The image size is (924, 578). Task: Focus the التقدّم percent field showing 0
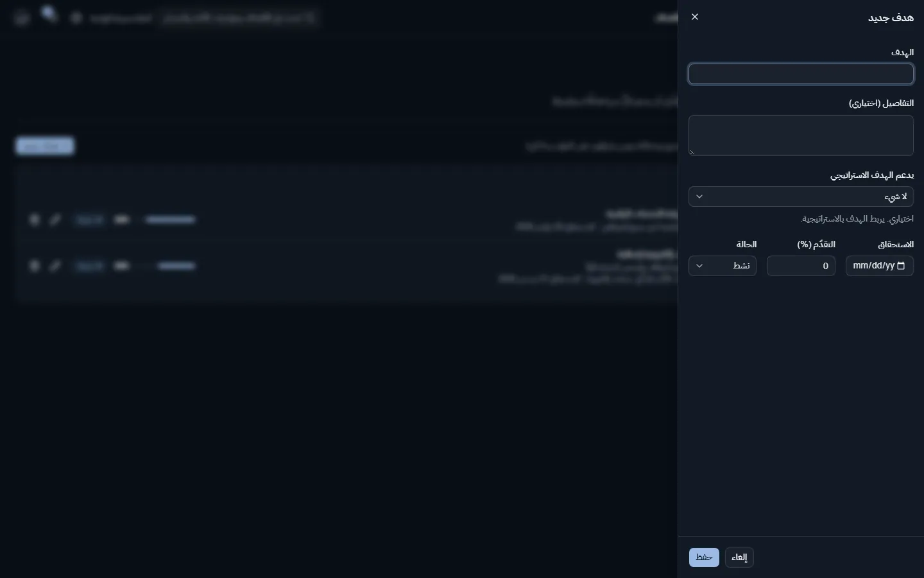[801, 266]
